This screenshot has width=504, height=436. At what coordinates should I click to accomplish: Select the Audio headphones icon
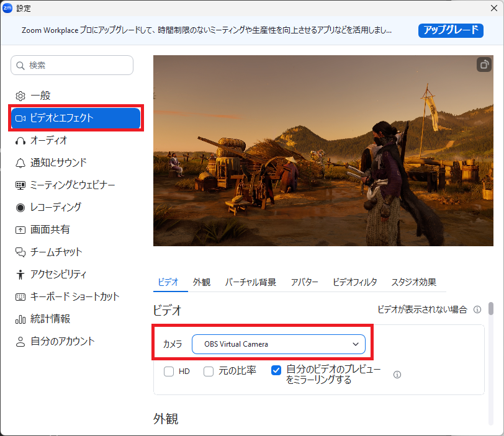[20, 141]
